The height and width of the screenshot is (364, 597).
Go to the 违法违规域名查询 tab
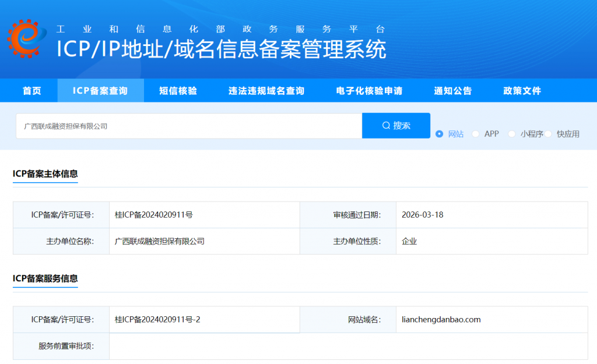[x=266, y=90]
